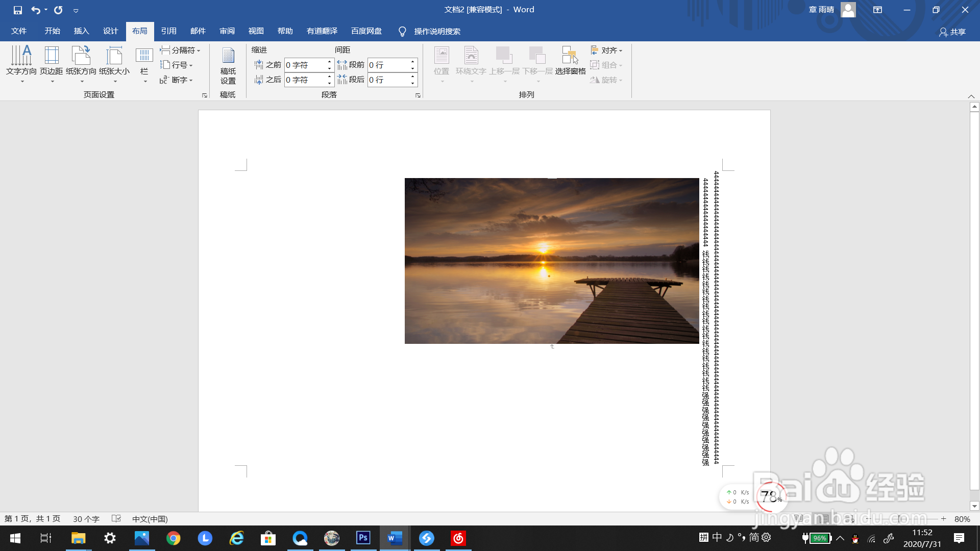Open Photoshop from the taskbar
The height and width of the screenshot is (551, 980).
pyautogui.click(x=363, y=538)
